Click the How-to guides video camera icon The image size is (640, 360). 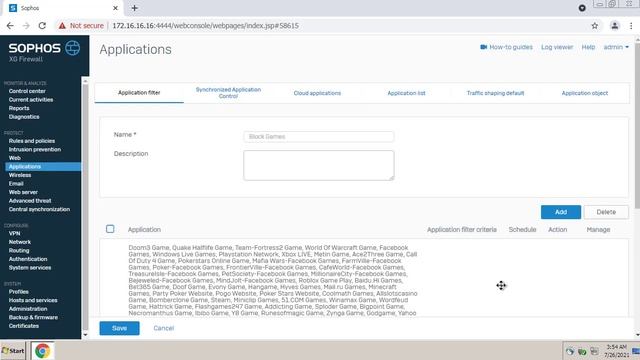(x=484, y=47)
